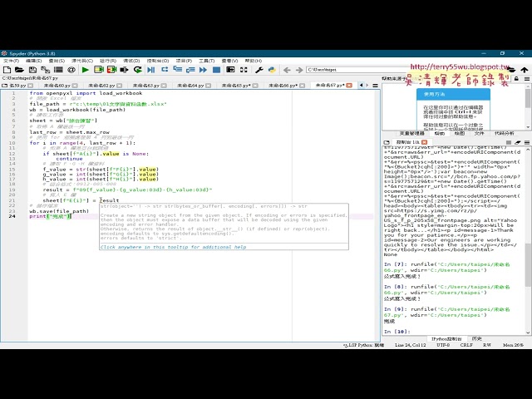
Task: Switch to the 绘图 plots pane tab
Action: click(x=460, y=133)
